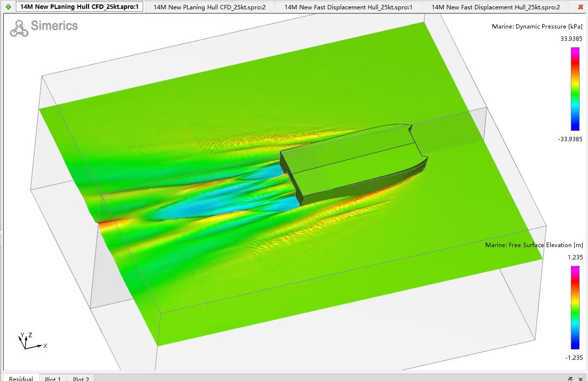
Task: Click the maximum elevation value 1.235
Action: [575, 257]
